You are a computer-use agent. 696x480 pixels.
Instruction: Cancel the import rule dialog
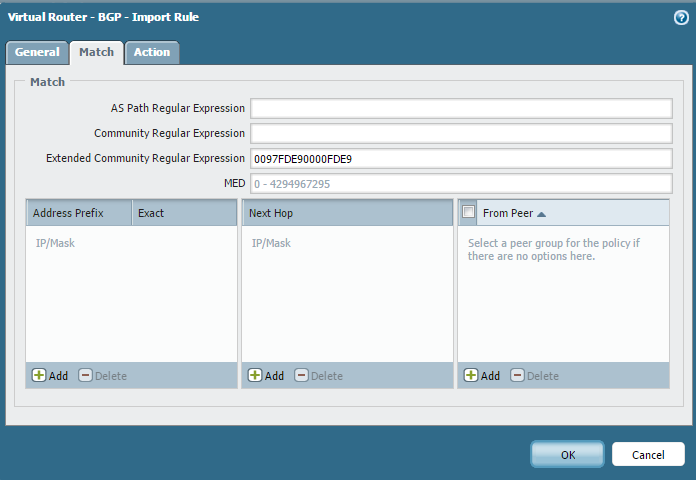648,454
